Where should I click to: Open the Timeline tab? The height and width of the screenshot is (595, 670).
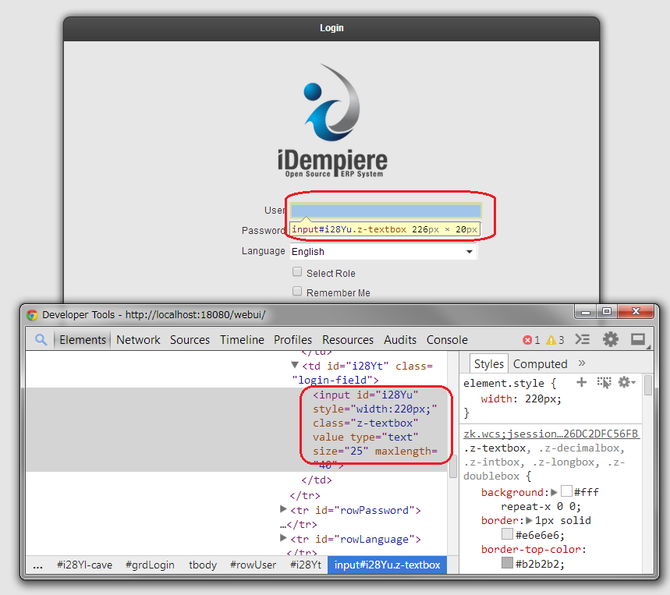click(x=242, y=340)
